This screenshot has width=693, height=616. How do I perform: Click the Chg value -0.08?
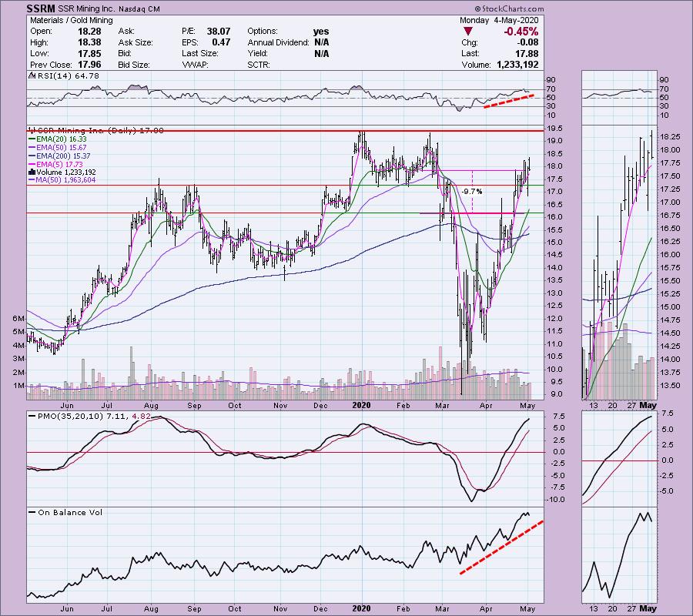coord(527,42)
